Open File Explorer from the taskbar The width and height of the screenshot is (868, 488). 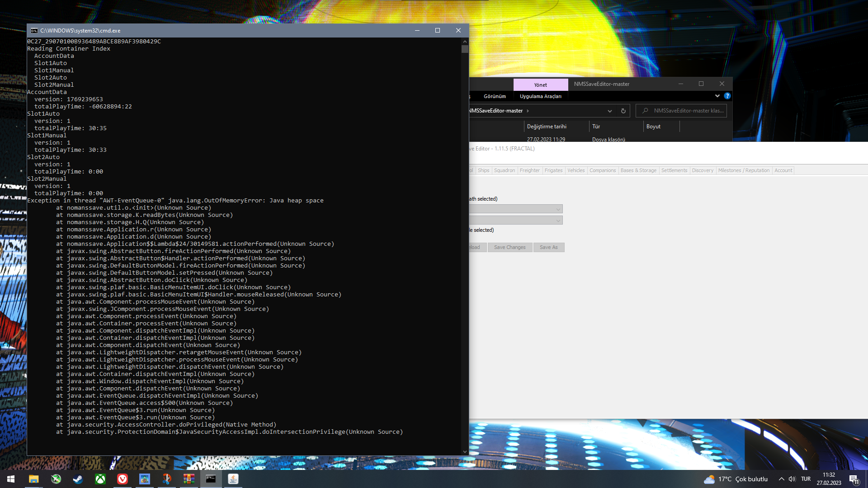(x=34, y=479)
